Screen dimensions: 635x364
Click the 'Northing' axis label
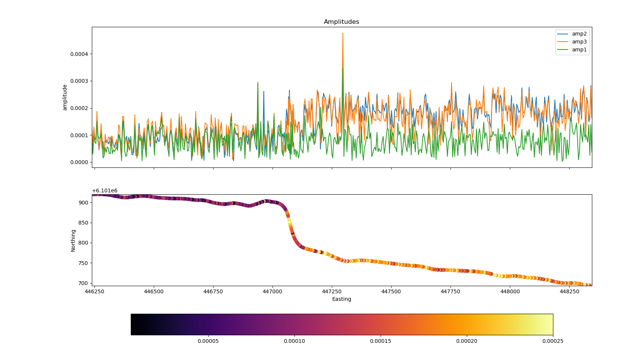(73, 241)
